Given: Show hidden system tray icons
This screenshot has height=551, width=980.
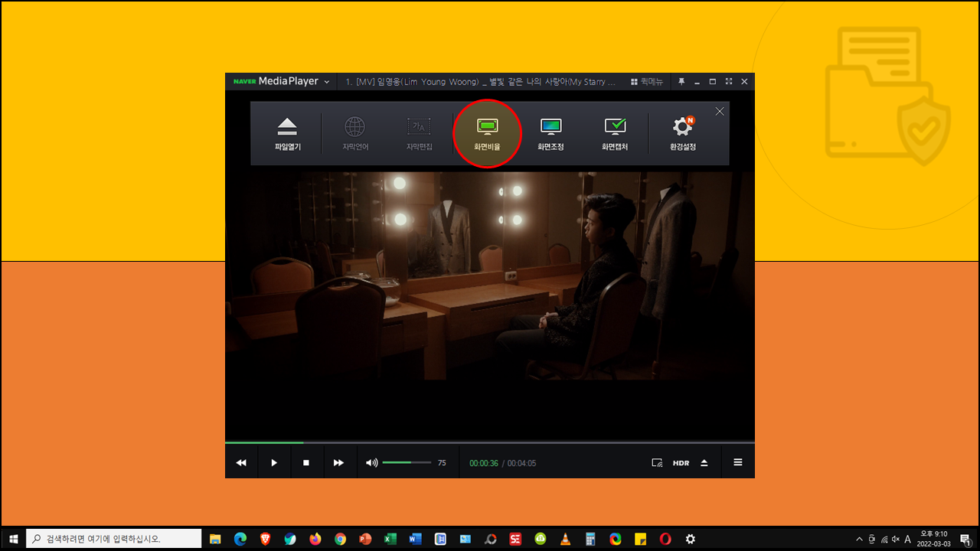Looking at the screenshot, I should point(859,539).
